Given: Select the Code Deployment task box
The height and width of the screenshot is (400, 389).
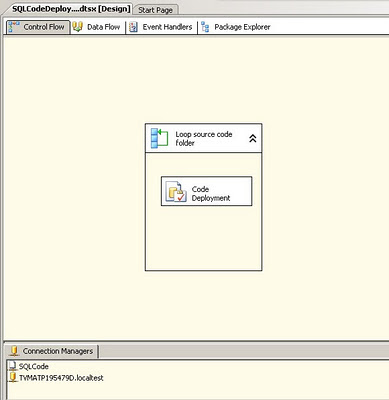Looking at the screenshot, I should pyautogui.click(x=207, y=191).
